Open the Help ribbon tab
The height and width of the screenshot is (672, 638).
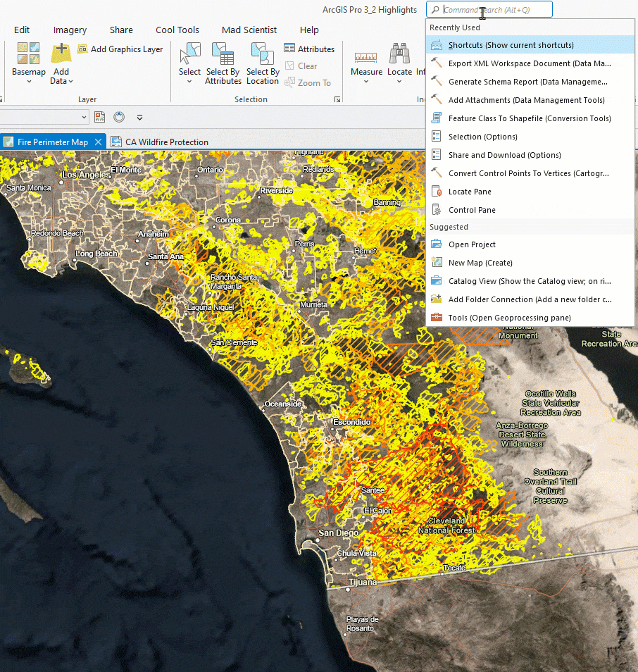point(309,30)
